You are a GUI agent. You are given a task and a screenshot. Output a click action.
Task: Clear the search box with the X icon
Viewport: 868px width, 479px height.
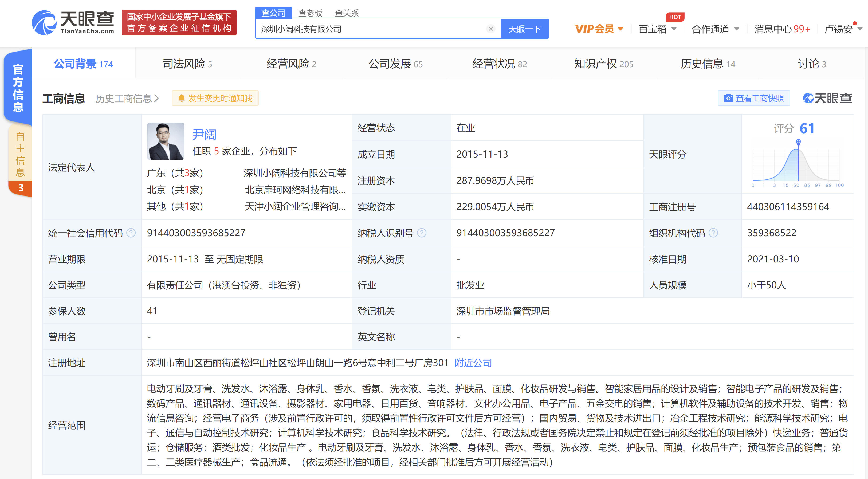(x=491, y=29)
